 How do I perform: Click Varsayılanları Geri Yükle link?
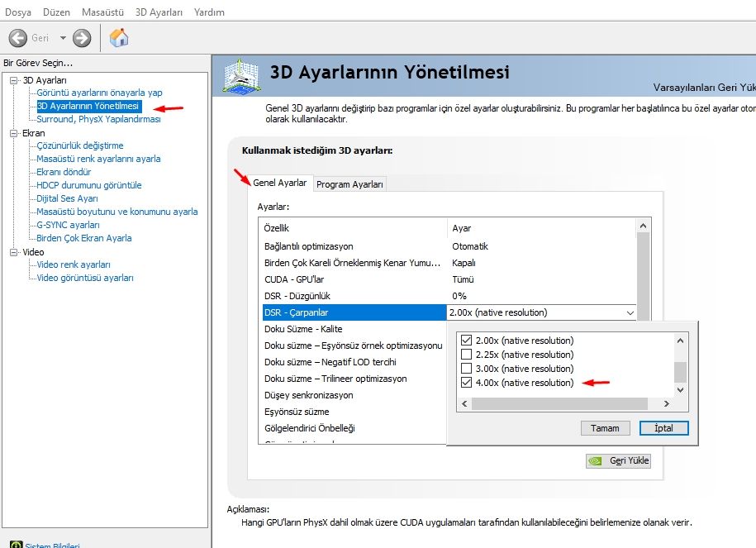(x=704, y=88)
